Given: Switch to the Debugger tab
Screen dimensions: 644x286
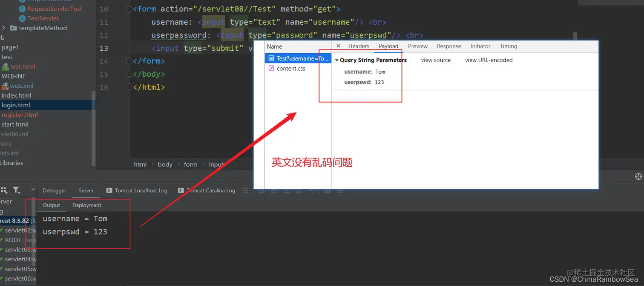Looking at the screenshot, I should (55, 191).
